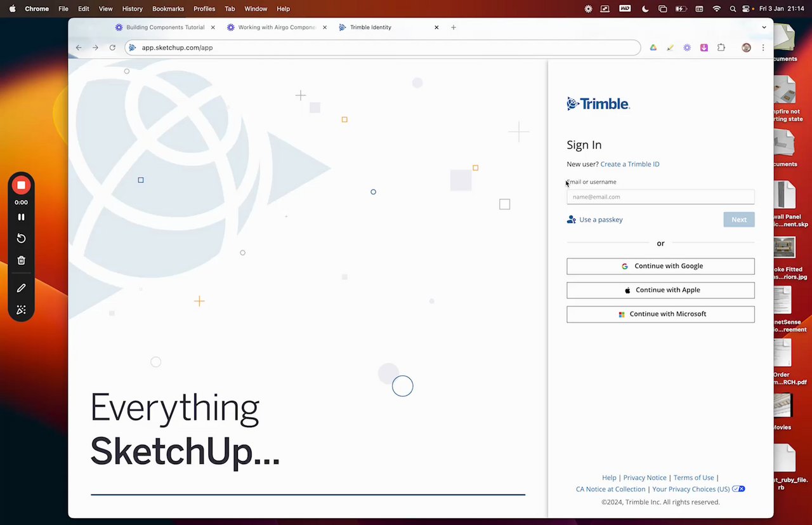Click the purple gear extension icon
Viewport: 812px width, 525px height.
[x=687, y=48]
